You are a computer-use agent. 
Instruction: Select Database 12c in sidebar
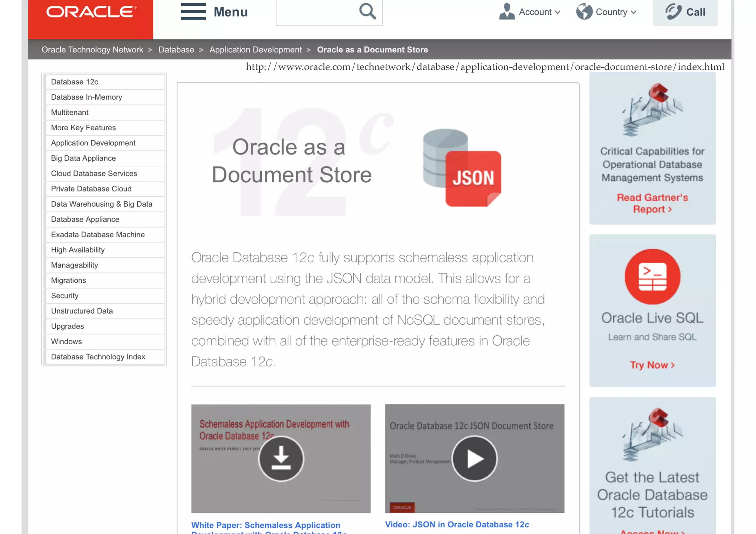(105, 82)
